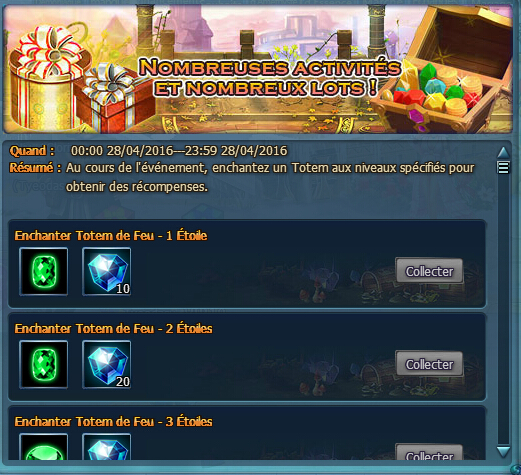Click the scrollbar up arrow
Image resolution: width=521 pixels, height=475 pixels.
point(503,153)
